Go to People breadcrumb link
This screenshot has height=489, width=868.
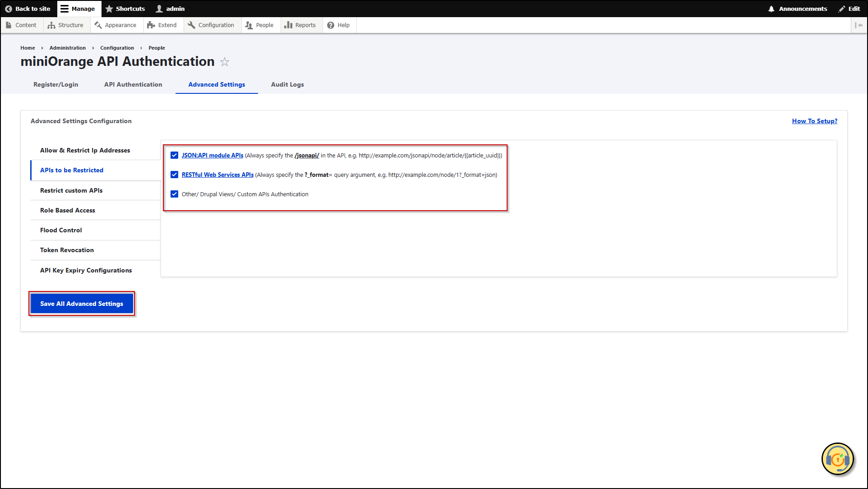157,48
